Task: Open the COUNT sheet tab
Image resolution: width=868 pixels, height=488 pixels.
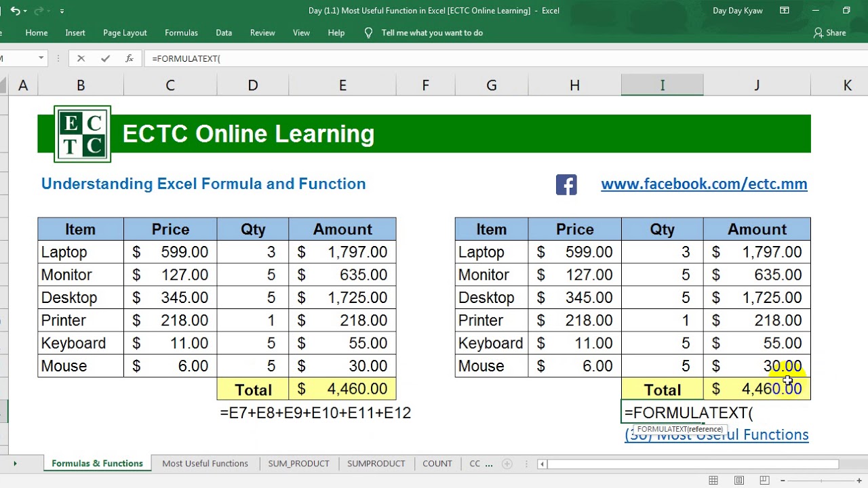Action: 437,464
